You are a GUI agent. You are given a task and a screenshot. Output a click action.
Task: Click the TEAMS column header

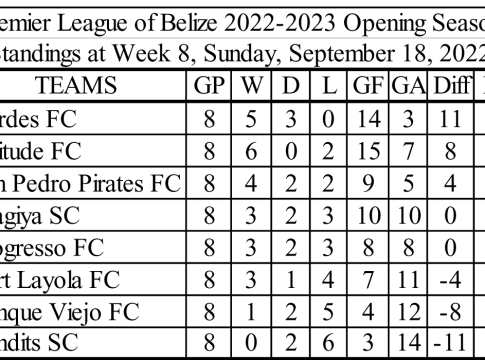(x=76, y=85)
